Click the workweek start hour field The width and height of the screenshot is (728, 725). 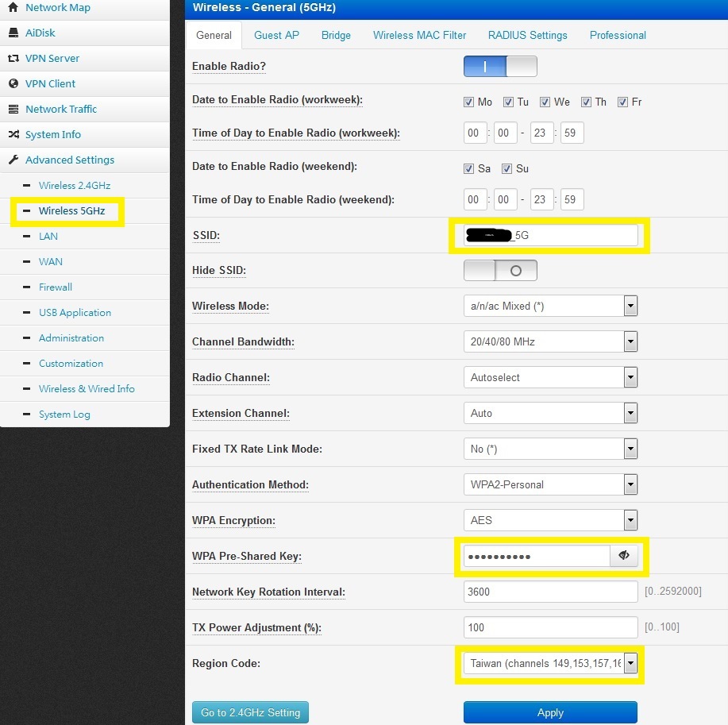(x=475, y=133)
